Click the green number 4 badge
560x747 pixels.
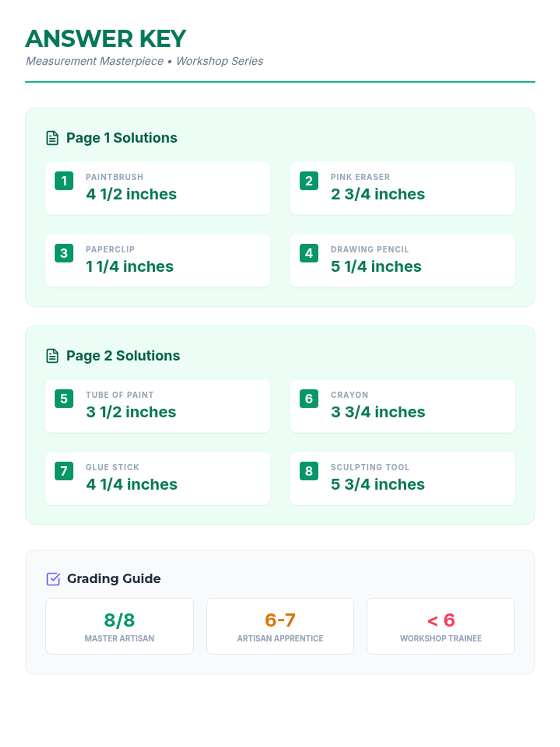pyautogui.click(x=309, y=253)
